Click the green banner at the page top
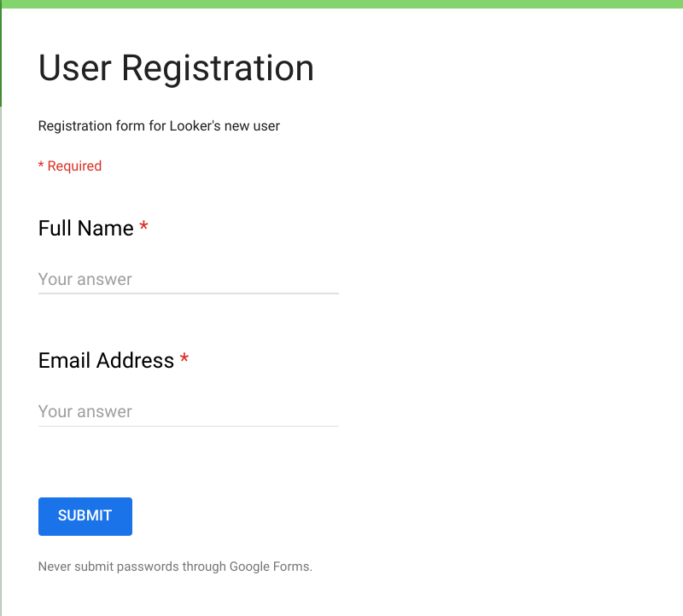683x616 pixels. coord(341,3)
